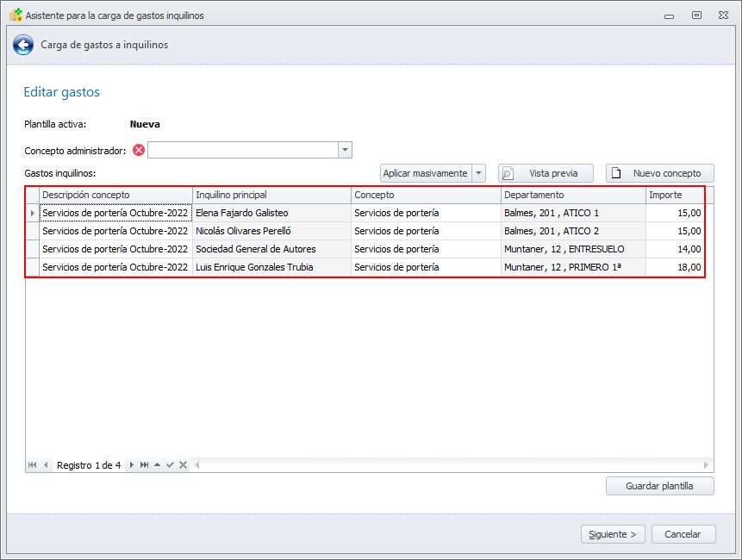Select the 18,00 importe cell
The width and height of the screenshot is (742, 560).
(x=675, y=267)
